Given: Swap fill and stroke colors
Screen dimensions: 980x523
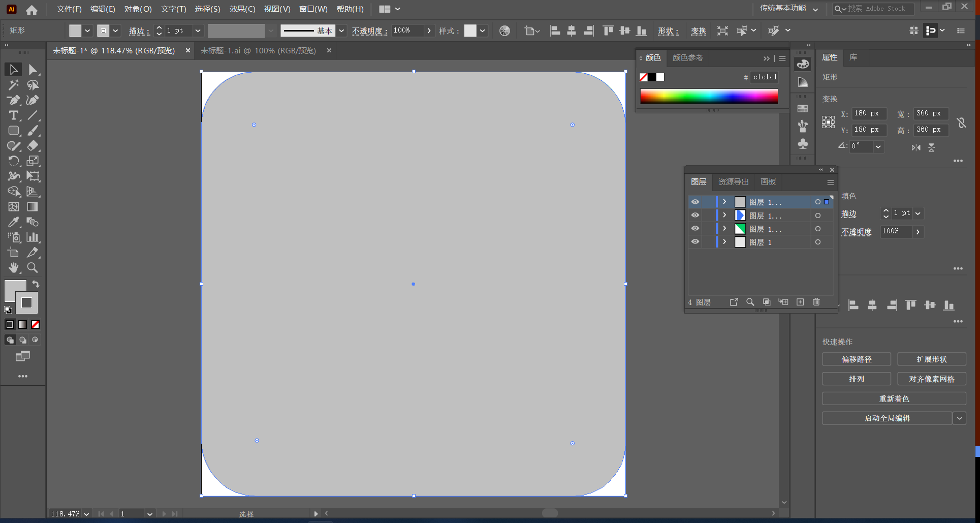Looking at the screenshot, I should coord(36,284).
